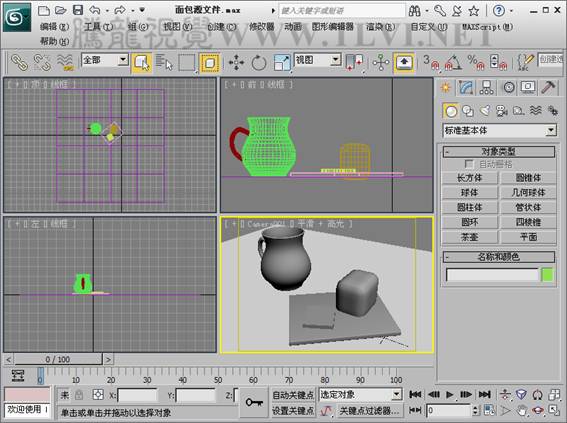Toggle 自动关键点 auto key mode
The width and height of the screenshot is (567, 423).
[x=293, y=395]
